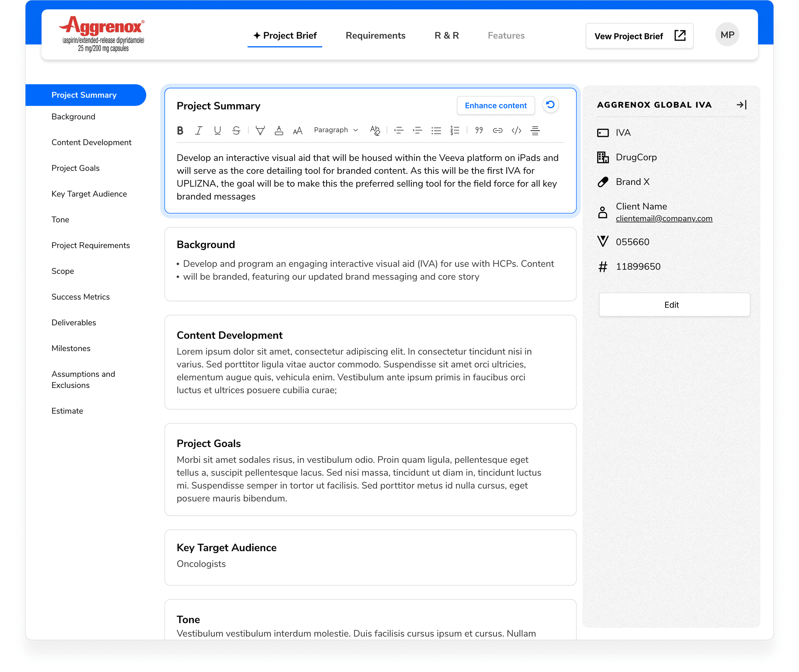Select Success Metrics in the left sidebar
The image size is (799, 672).
(x=80, y=297)
